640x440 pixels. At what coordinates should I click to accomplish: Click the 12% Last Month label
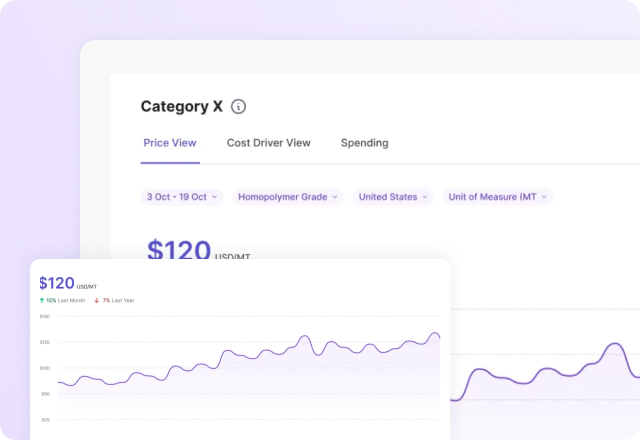65,300
